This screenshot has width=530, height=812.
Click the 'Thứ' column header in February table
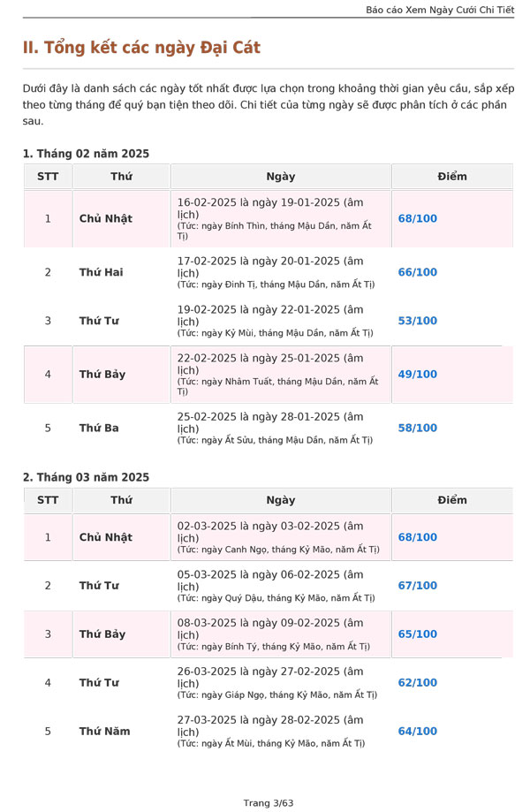pyautogui.click(x=121, y=177)
